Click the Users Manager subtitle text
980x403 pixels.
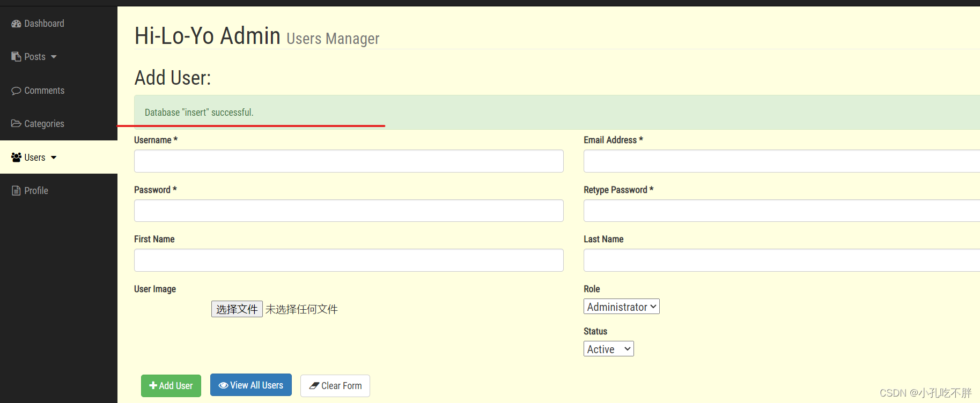tap(333, 39)
